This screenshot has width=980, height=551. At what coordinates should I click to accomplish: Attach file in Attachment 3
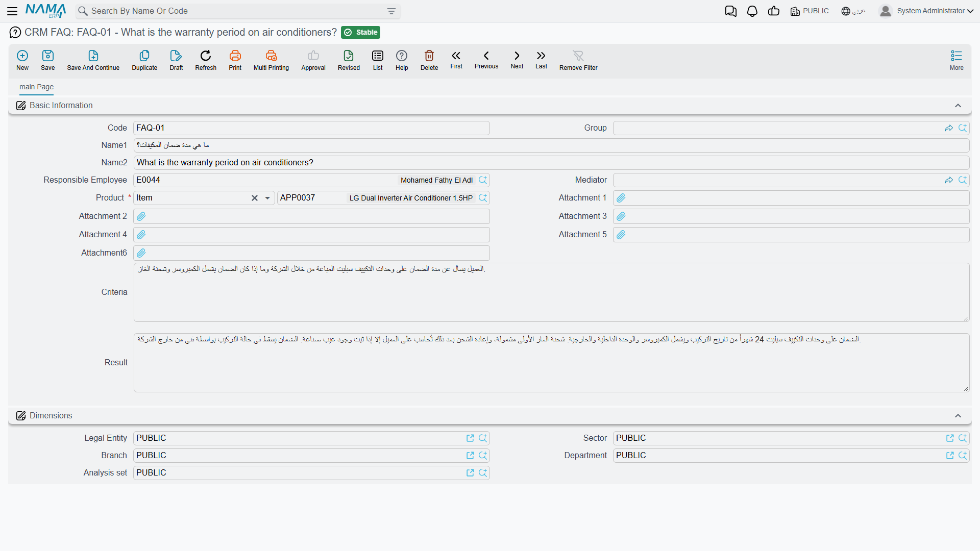621,216
